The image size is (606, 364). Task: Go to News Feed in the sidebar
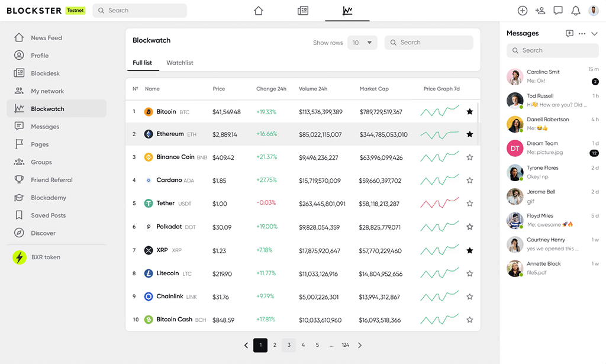pos(56,38)
